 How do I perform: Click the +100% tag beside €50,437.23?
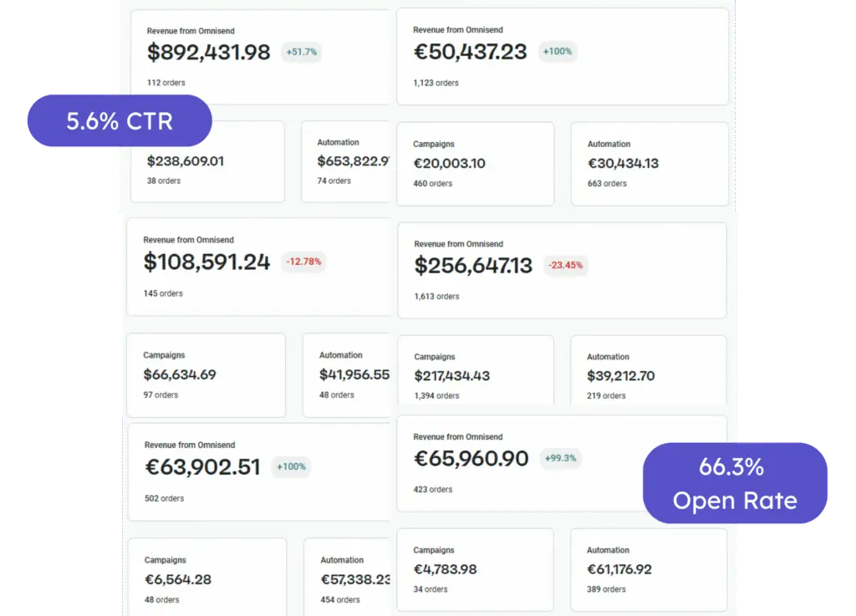click(x=558, y=51)
